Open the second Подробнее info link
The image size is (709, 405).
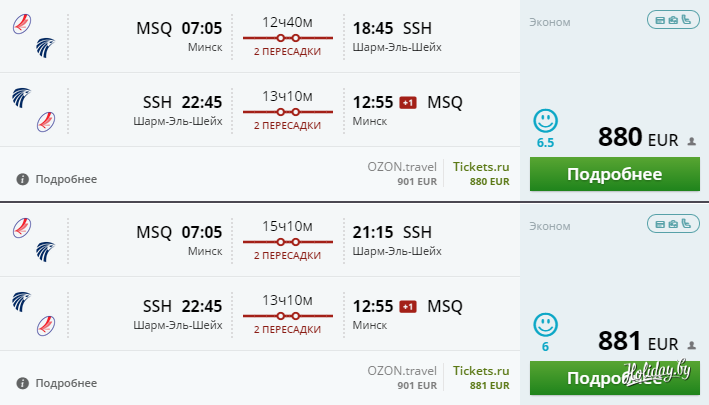66,383
